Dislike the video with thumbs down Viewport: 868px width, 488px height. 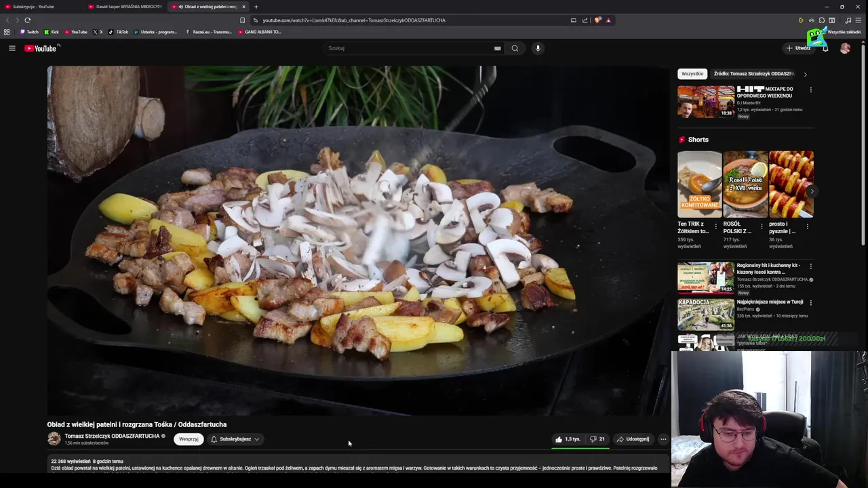click(597, 439)
